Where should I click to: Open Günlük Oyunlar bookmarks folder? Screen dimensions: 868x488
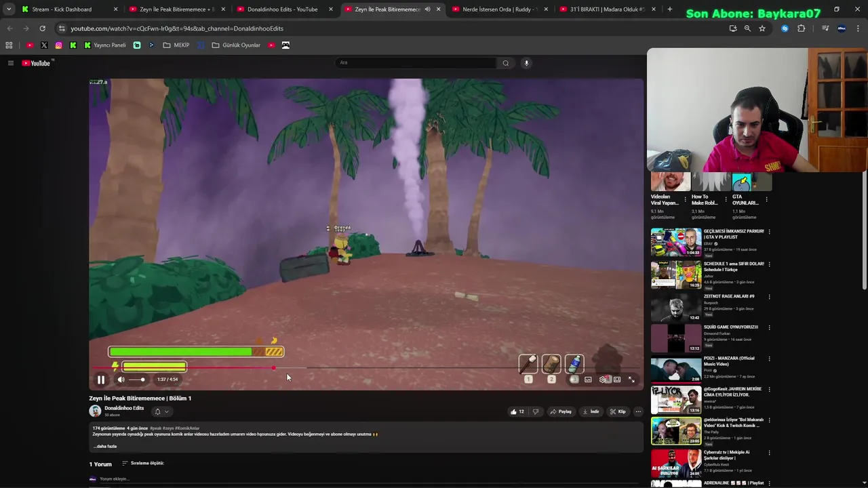tap(236, 45)
